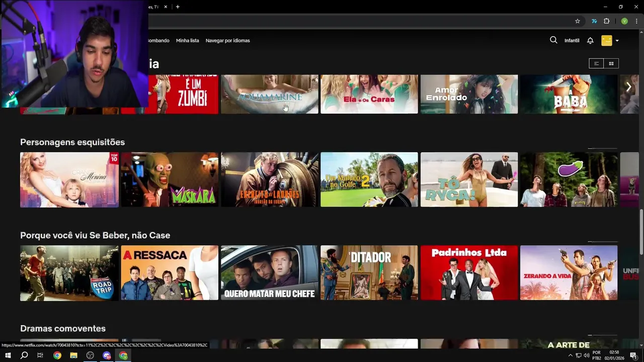Open the green V Chrome profile

(624, 21)
